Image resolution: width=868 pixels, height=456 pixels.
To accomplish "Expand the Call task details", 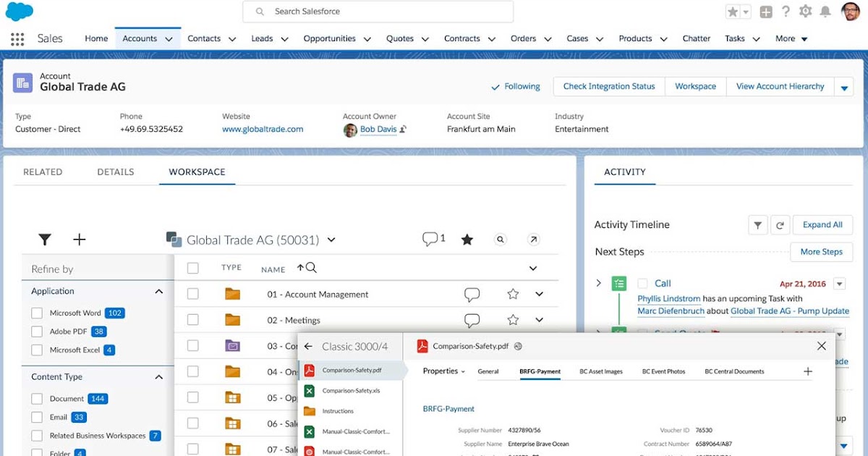I will pyautogui.click(x=598, y=283).
